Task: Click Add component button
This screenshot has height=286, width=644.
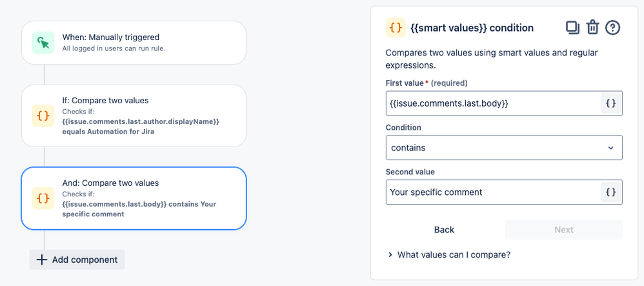Action: (x=77, y=260)
